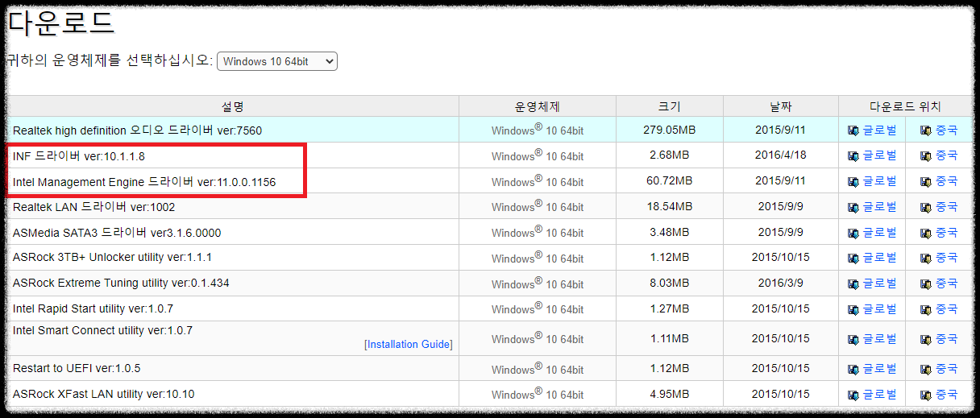Select 'Restart to UEFI ver:1.0.5' text
Image resolution: width=980 pixels, height=418 pixels.
point(77,369)
